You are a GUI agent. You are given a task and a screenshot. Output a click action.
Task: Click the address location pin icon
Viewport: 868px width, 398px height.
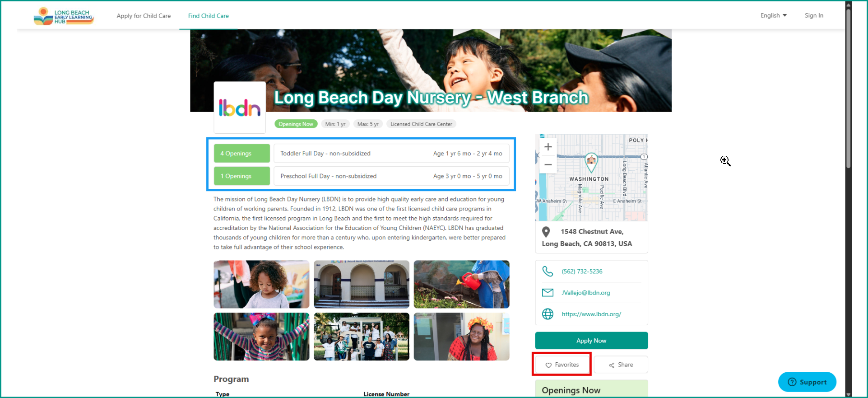pyautogui.click(x=546, y=232)
